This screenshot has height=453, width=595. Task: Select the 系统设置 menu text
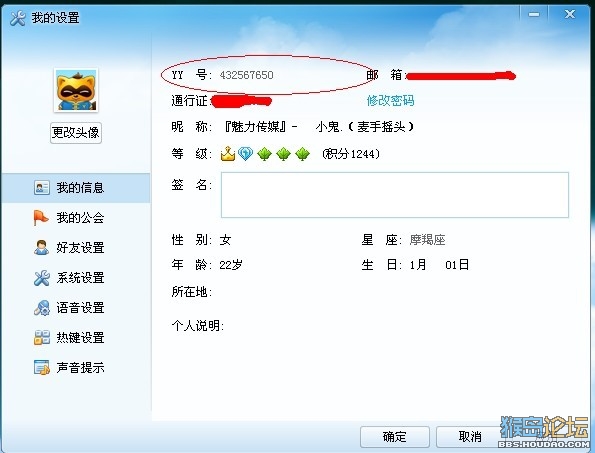coord(80,278)
